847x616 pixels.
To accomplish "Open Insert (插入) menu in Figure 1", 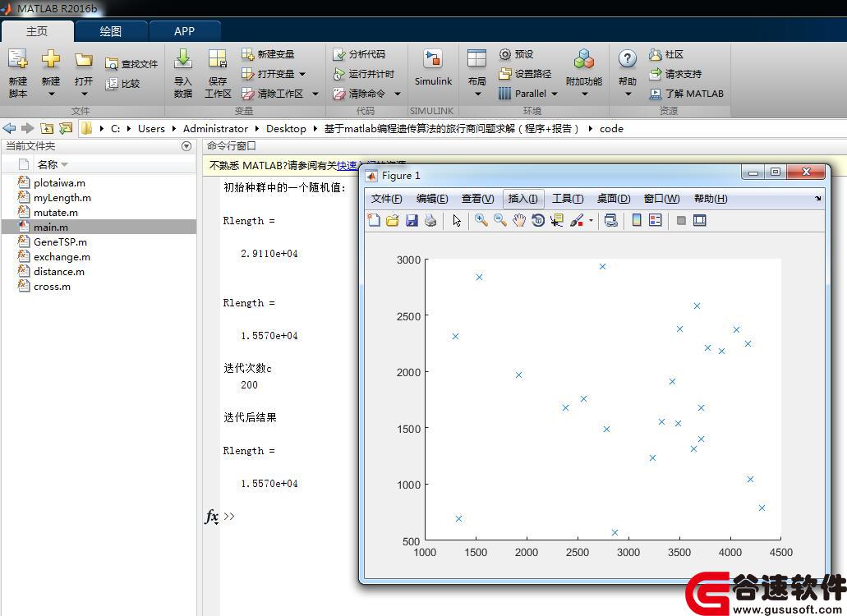I will coord(522,199).
